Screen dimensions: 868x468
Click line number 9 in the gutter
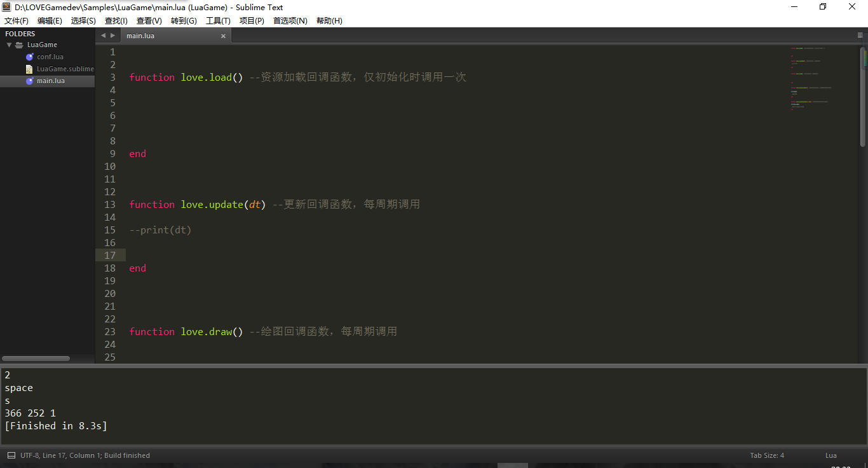112,154
